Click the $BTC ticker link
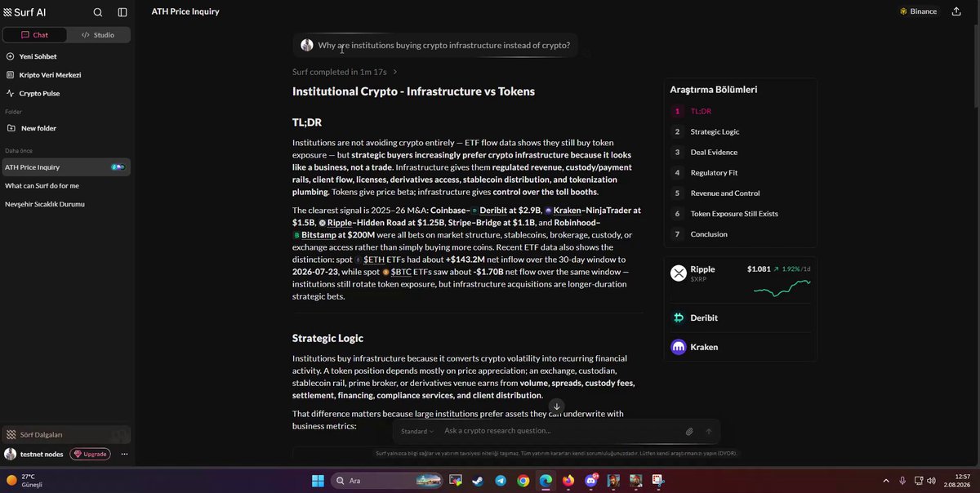This screenshot has width=980, height=493. (x=401, y=271)
